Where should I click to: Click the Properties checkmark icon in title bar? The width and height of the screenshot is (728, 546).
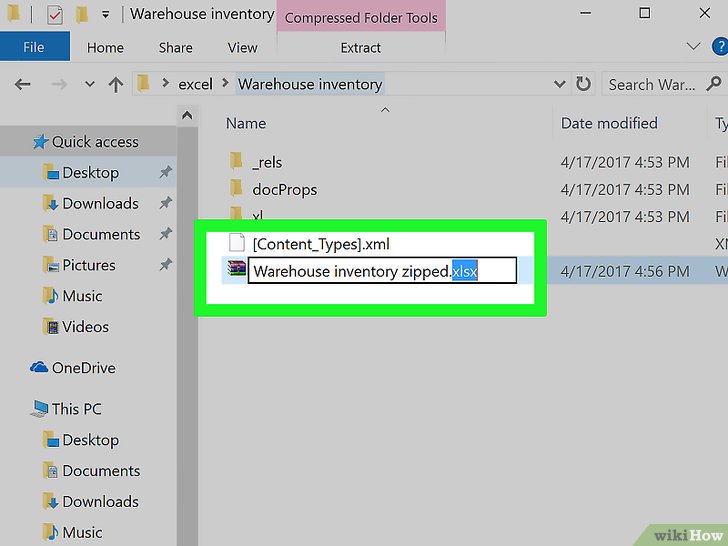point(54,15)
